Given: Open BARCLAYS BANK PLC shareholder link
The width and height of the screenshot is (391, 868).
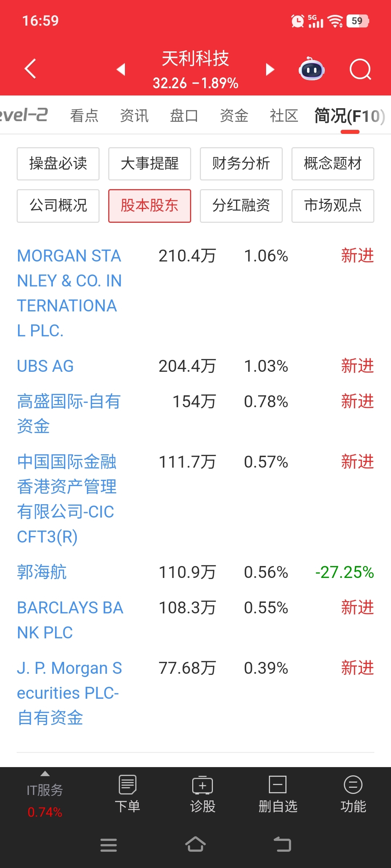Looking at the screenshot, I should tap(70, 620).
